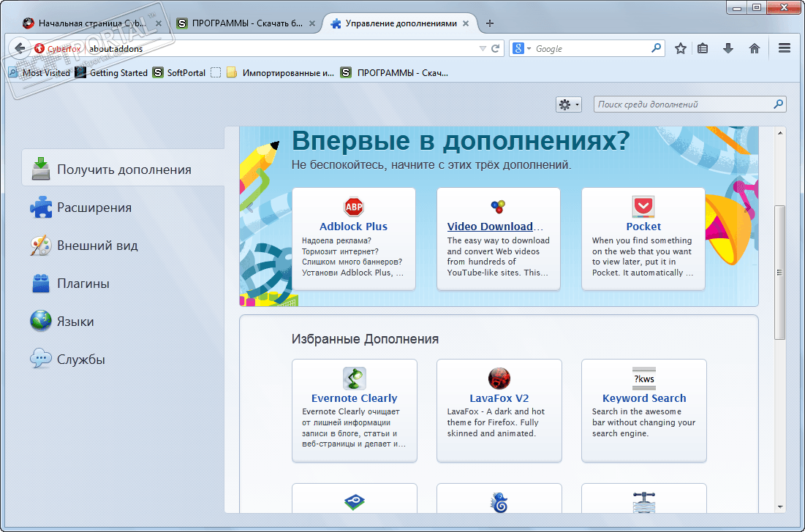Click the Keyword Search ?kws icon
The image size is (805, 532).
[x=644, y=379]
